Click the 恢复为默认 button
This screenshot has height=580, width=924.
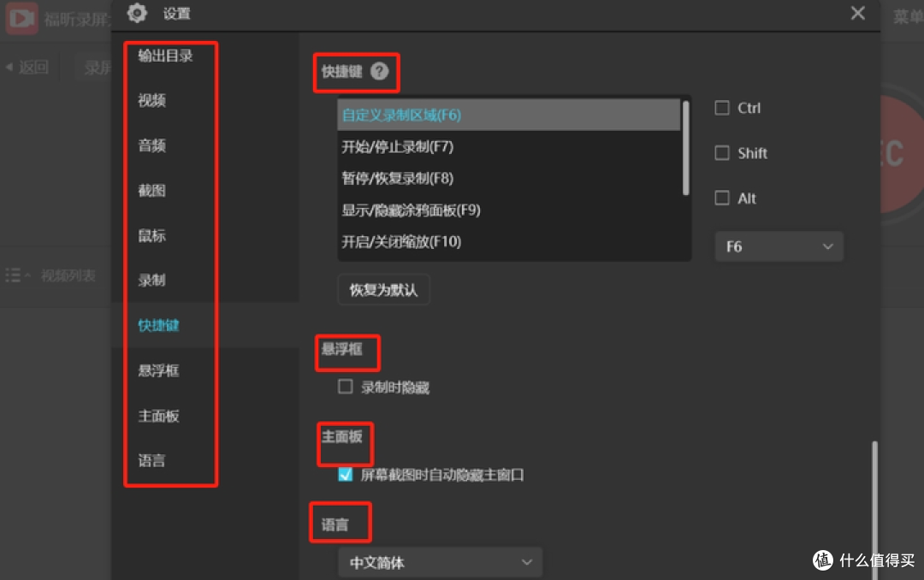pos(383,290)
